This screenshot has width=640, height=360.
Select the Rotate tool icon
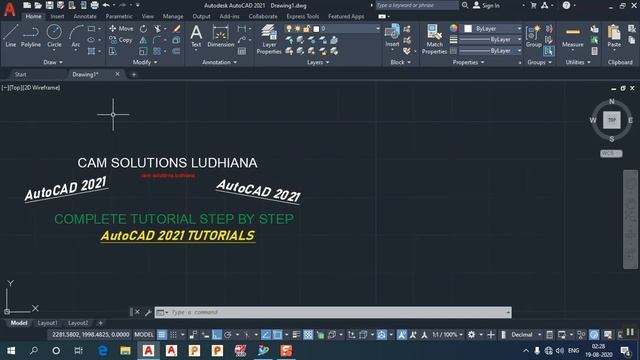tap(143, 29)
